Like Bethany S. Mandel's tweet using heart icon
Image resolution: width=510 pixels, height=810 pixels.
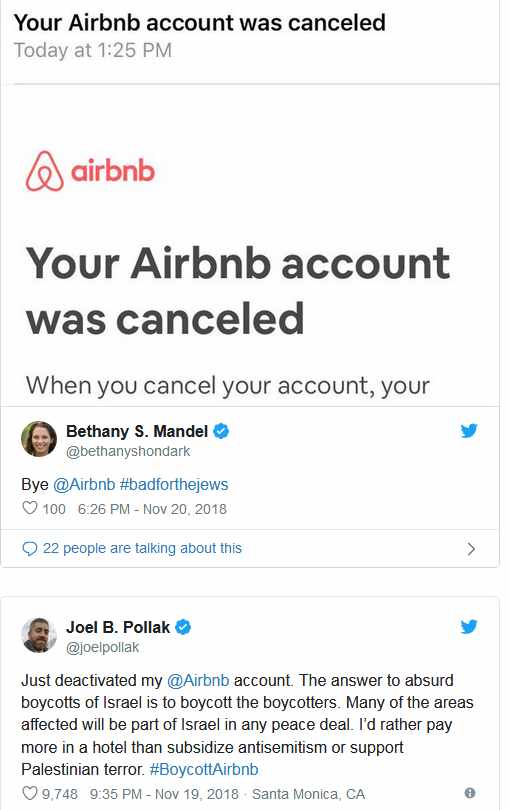(x=30, y=508)
